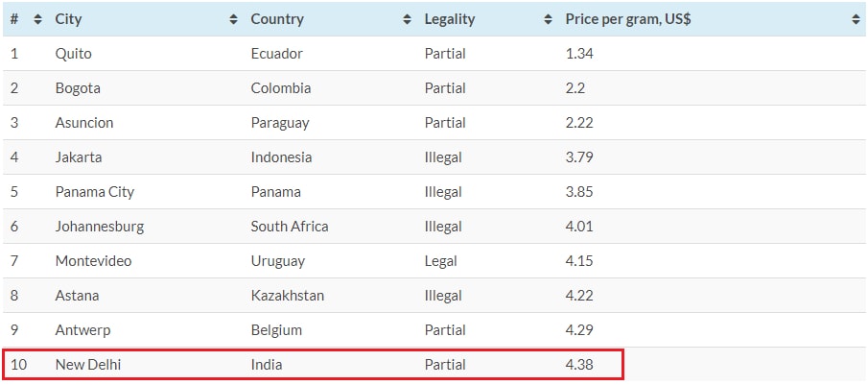Select the Price per gram, US$ header
Image resolution: width=868 pixels, height=385 pixels.
coord(628,19)
